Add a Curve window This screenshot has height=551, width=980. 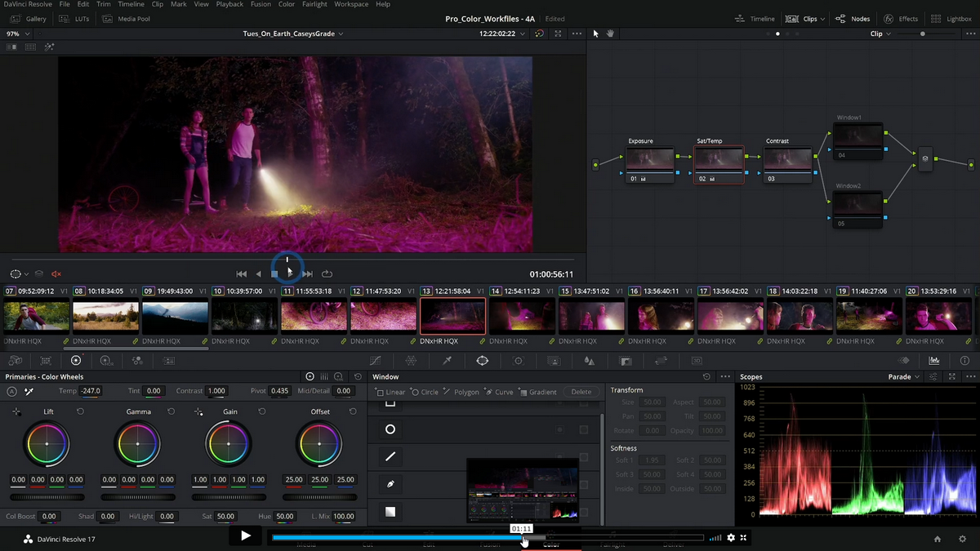coord(499,392)
